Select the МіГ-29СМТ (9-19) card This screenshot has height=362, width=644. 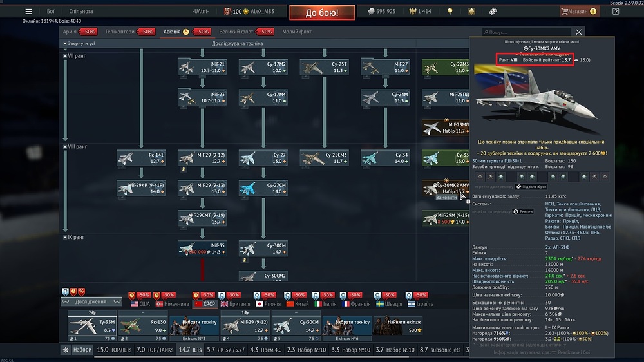202,218
